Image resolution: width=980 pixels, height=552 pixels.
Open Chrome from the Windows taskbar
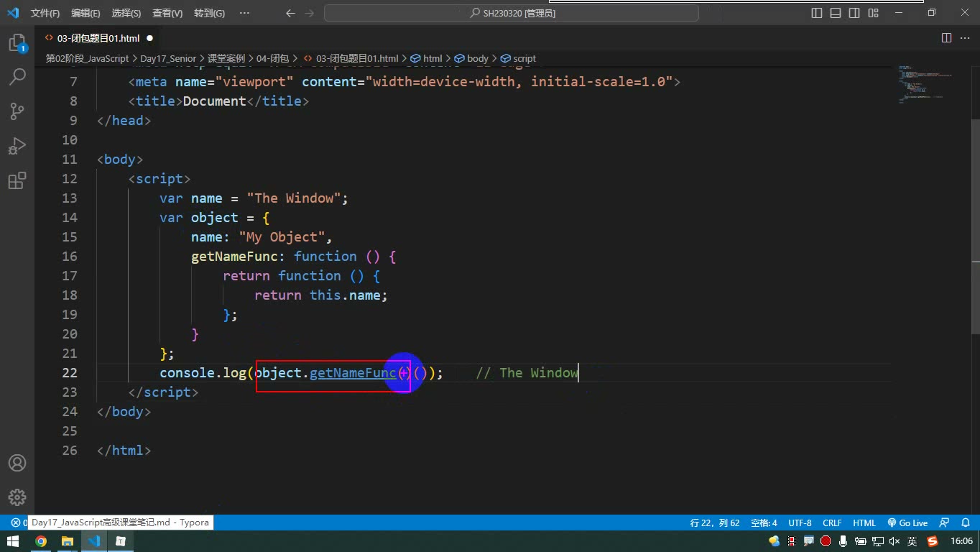41,541
